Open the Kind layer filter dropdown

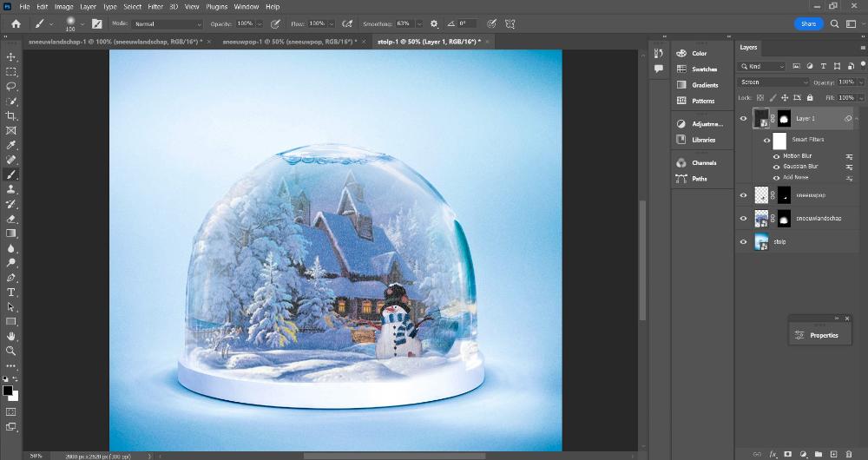coord(763,66)
